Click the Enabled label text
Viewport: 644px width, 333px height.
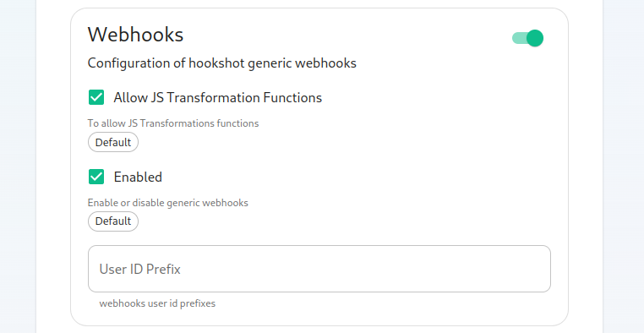click(x=138, y=177)
